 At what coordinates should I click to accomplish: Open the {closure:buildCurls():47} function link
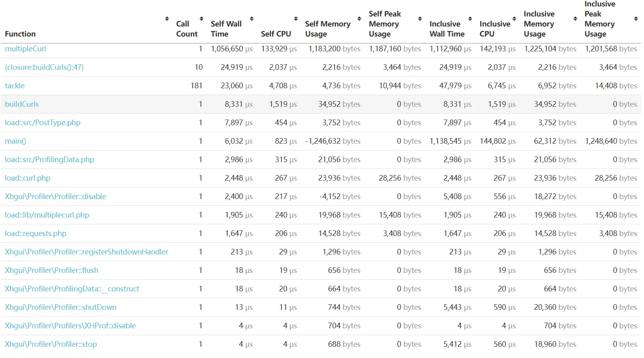[44, 67]
